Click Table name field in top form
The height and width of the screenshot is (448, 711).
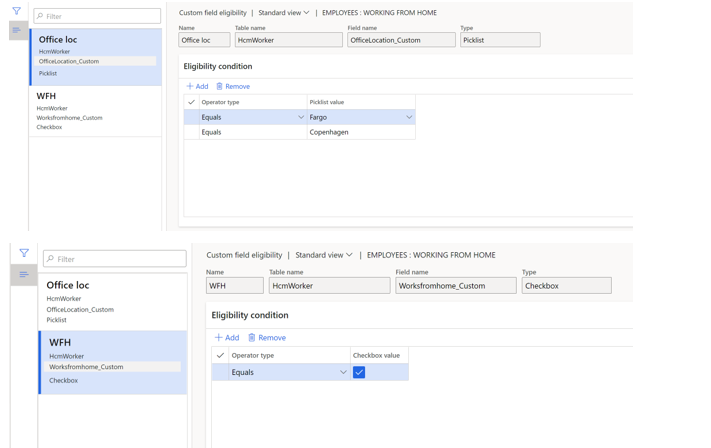pyautogui.click(x=288, y=40)
